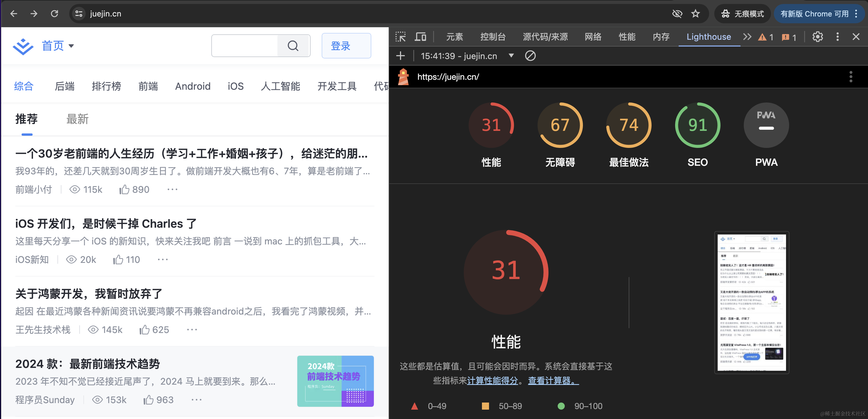This screenshot has height=419, width=868.
Task: Expand the 首页 dropdown arrow
Action: pyautogui.click(x=71, y=46)
